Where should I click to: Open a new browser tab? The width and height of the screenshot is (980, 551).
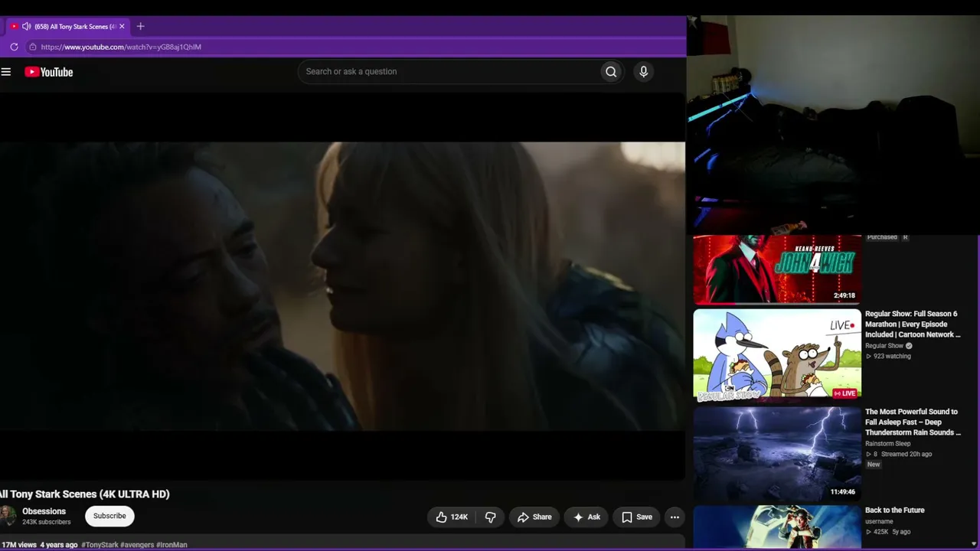(x=140, y=26)
